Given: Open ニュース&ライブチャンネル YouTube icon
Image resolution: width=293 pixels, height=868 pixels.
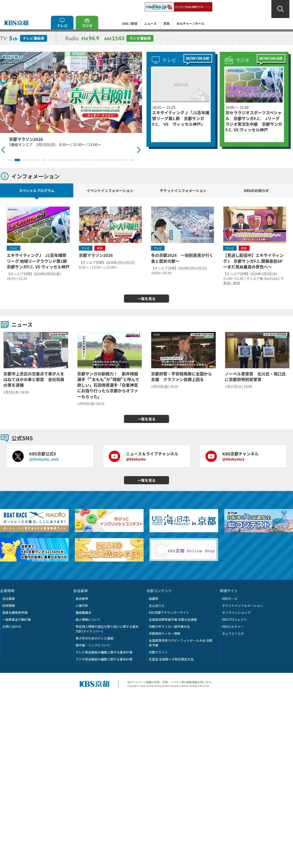Looking at the screenshot, I should pos(115,456).
